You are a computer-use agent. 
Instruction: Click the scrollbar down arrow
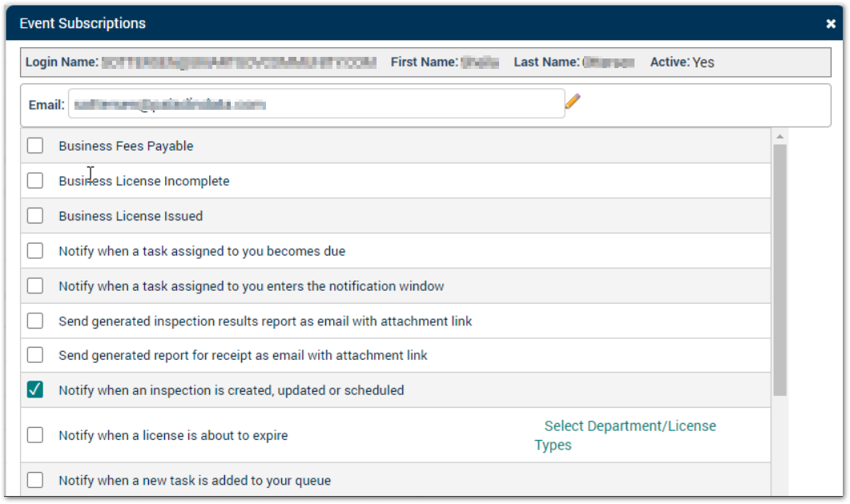coord(780,495)
